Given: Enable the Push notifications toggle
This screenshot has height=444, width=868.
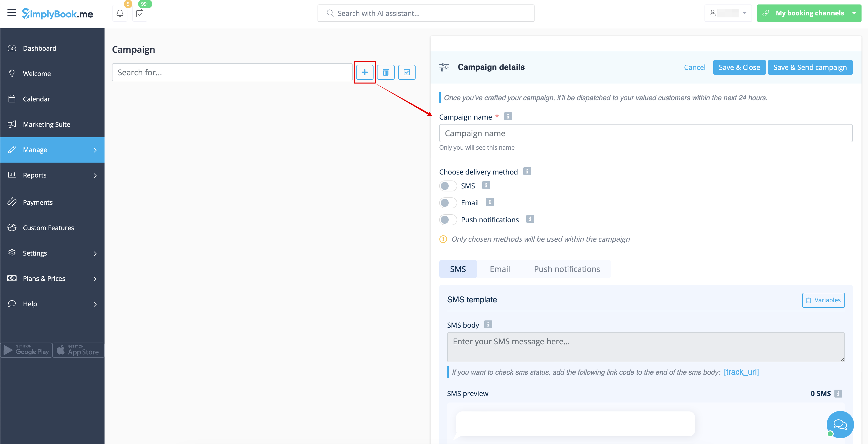Looking at the screenshot, I should (448, 220).
